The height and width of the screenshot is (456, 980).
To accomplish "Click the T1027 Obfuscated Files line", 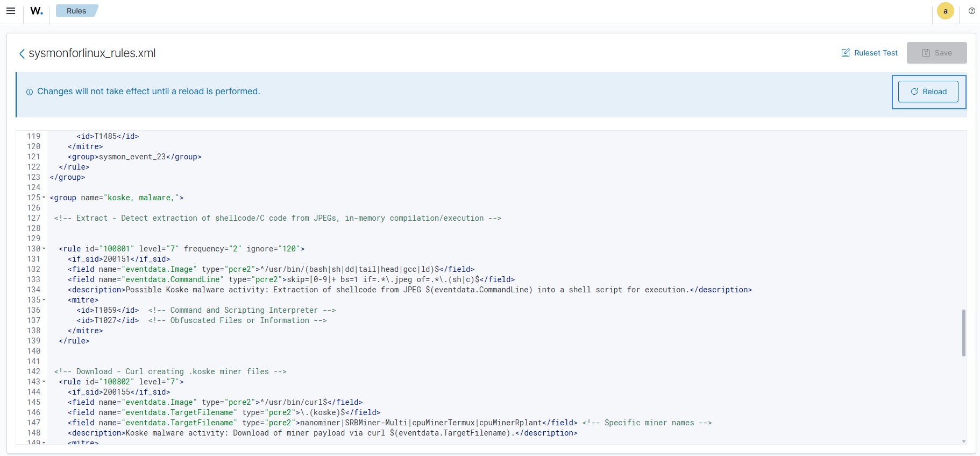I will point(202,320).
